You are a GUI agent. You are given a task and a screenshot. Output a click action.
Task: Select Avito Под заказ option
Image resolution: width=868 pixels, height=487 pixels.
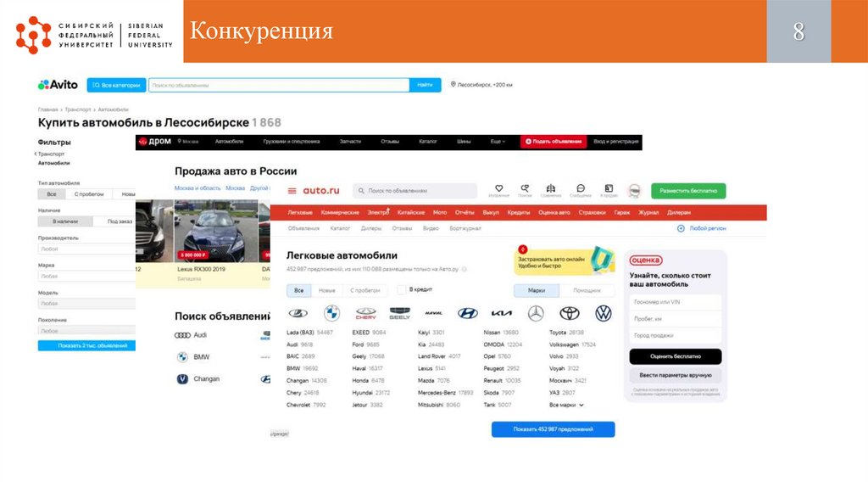(x=120, y=221)
